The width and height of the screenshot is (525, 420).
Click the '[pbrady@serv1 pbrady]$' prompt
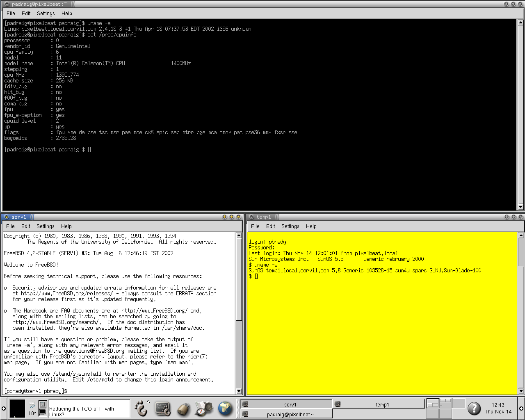35,391
